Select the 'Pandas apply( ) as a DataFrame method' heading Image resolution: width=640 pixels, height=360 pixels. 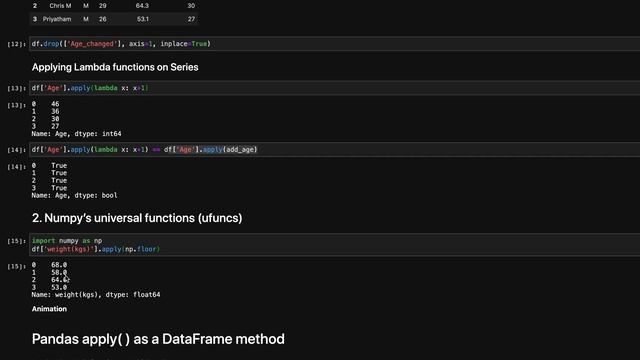pos(158,339)
